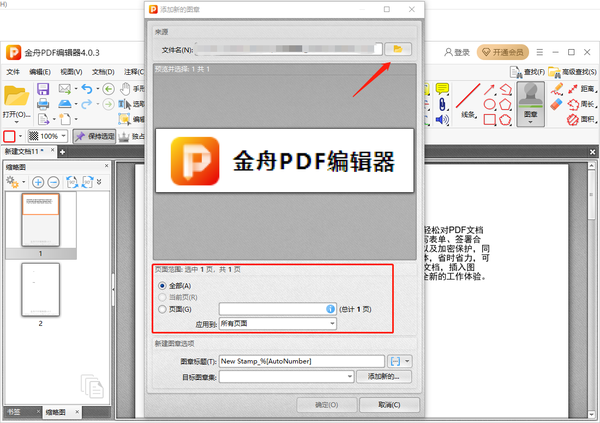Click the 高级查找(S) button
Screen dimensions: 600x423
(572, 72)
